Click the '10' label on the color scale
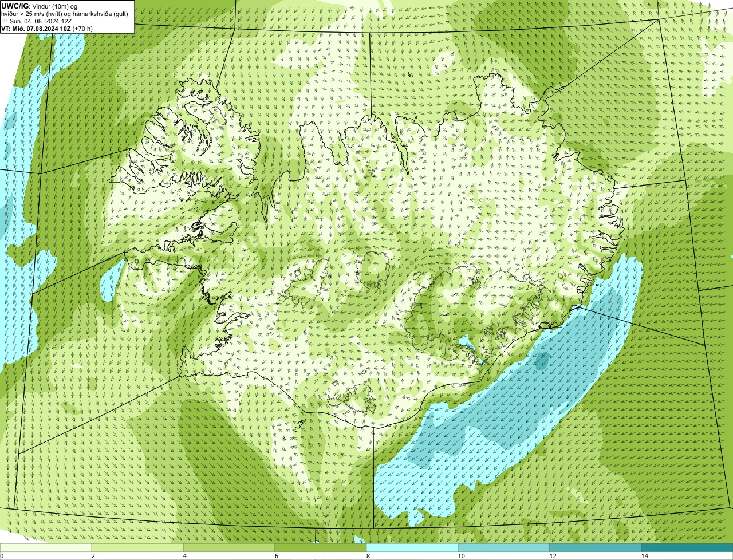The width and height of the screenshot is (733, 560). (x=461, y=556)
